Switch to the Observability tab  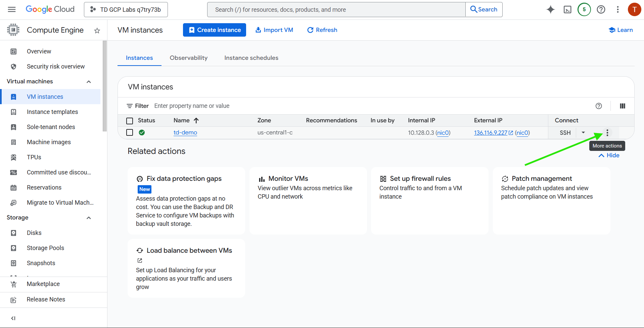pos(188,58)
